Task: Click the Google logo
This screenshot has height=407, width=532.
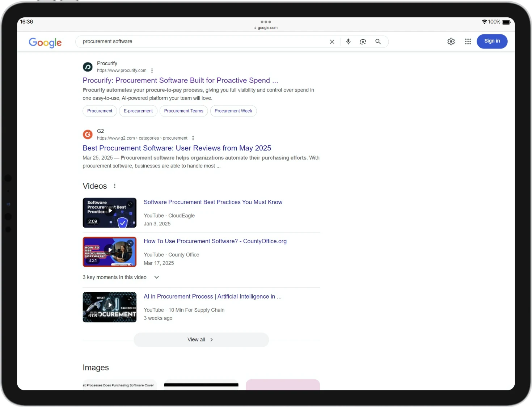Action: [x=45, y=42]
